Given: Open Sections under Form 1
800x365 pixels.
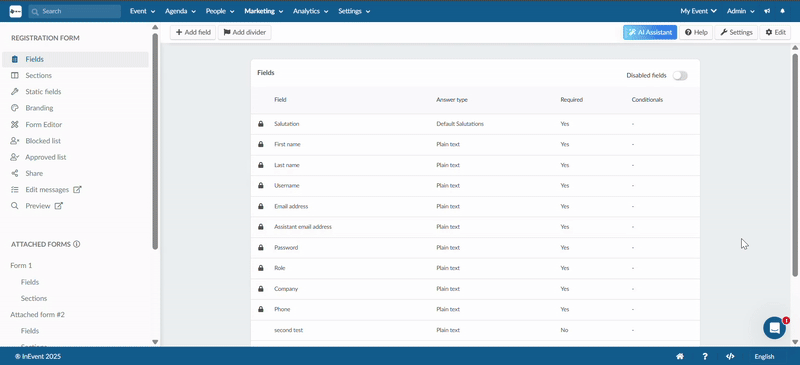Looking at the screenshot, I should (x=34, y=298).
